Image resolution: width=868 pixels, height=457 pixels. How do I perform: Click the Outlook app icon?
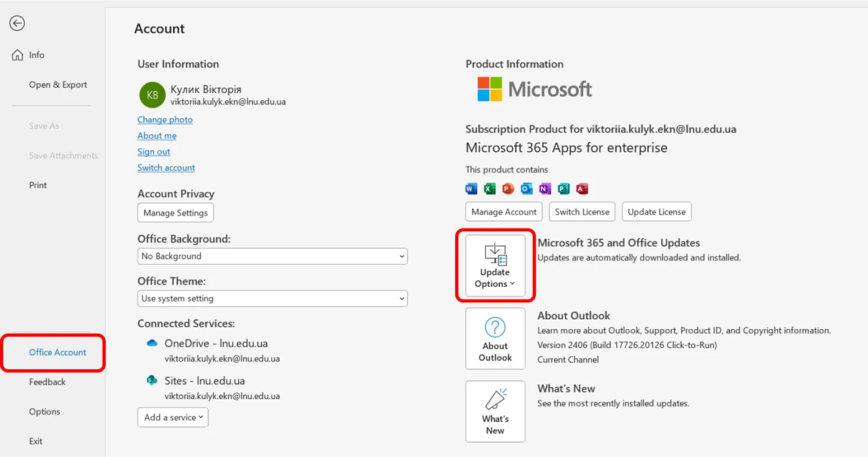(526, 189)
